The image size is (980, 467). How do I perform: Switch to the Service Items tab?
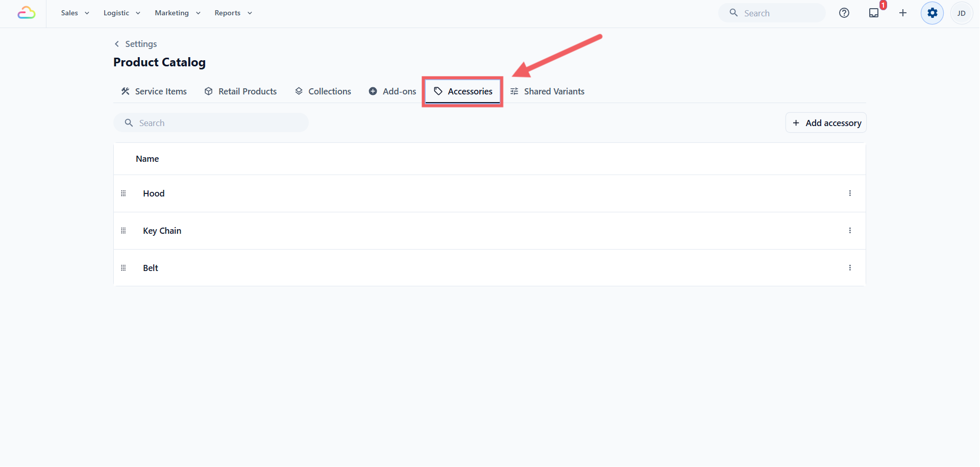tap(154, 91)
